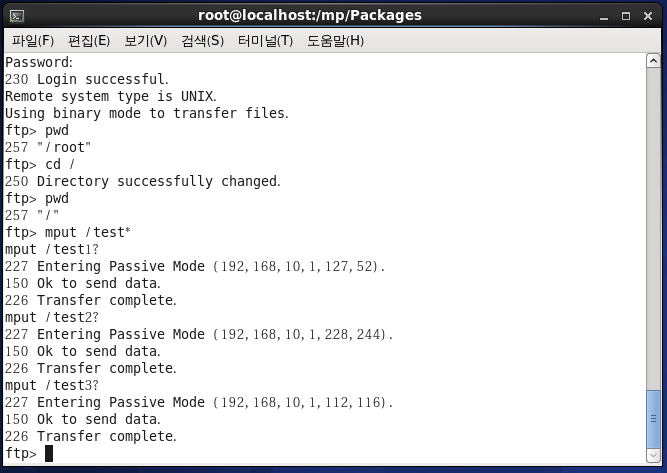Click the '250 Directory successfully changed.' line

[x=143, y=181]
